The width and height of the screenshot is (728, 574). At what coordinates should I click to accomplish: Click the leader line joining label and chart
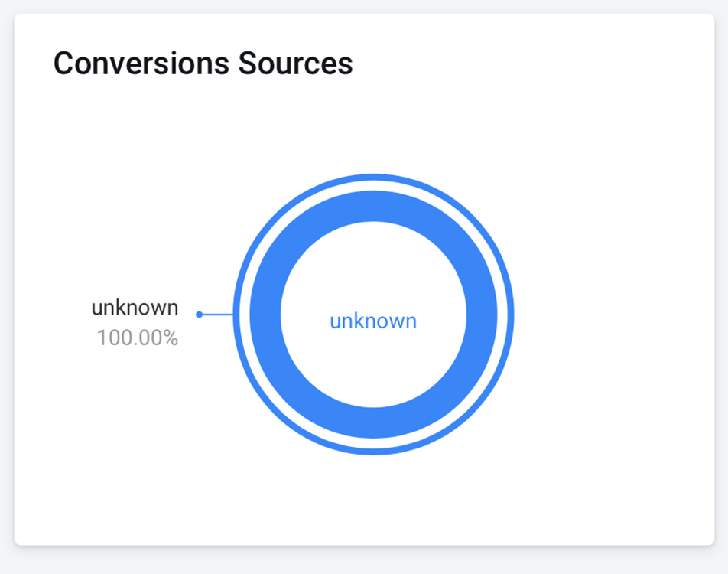click(x=218, y=315)
